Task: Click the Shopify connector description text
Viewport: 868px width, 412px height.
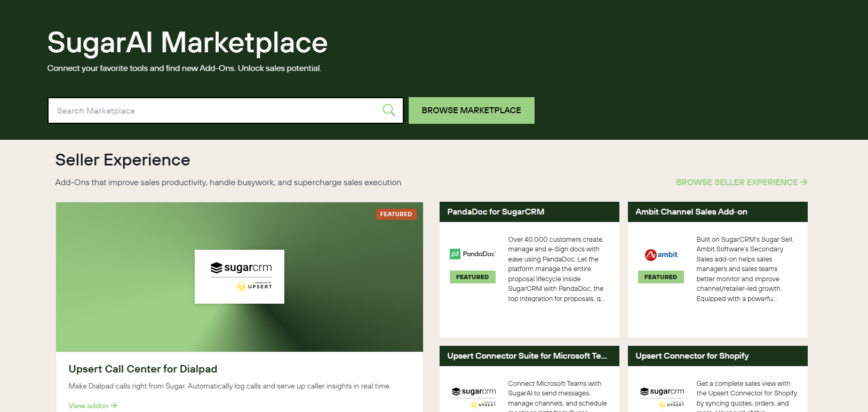Action: click(747, 395)
